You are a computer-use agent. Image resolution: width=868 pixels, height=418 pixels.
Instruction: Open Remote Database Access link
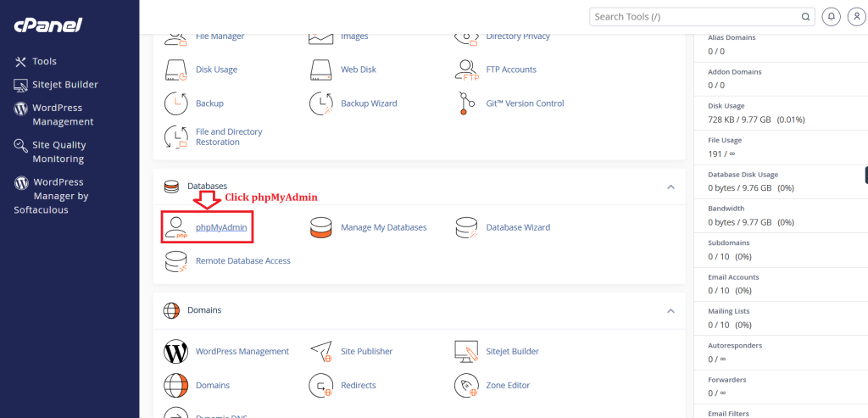pos(243,261)
